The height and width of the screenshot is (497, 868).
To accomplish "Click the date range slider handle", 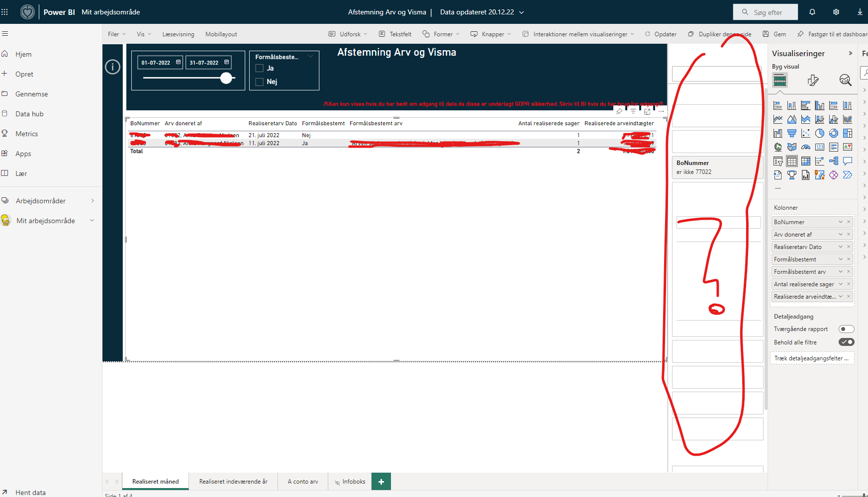I will pos(226,78).
